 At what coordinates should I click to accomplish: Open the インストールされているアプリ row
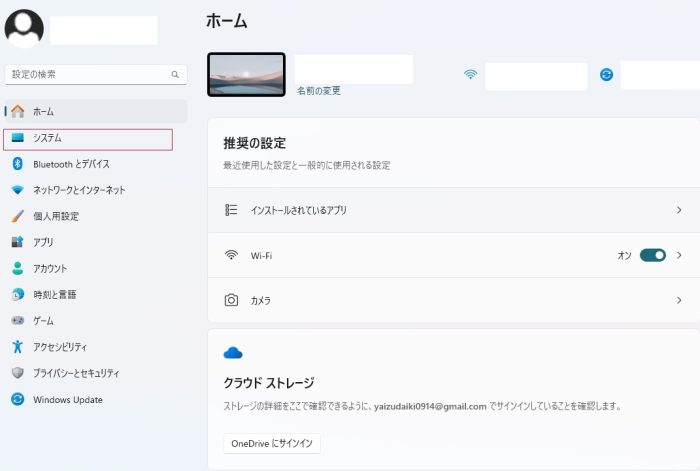tap(454, 210)
